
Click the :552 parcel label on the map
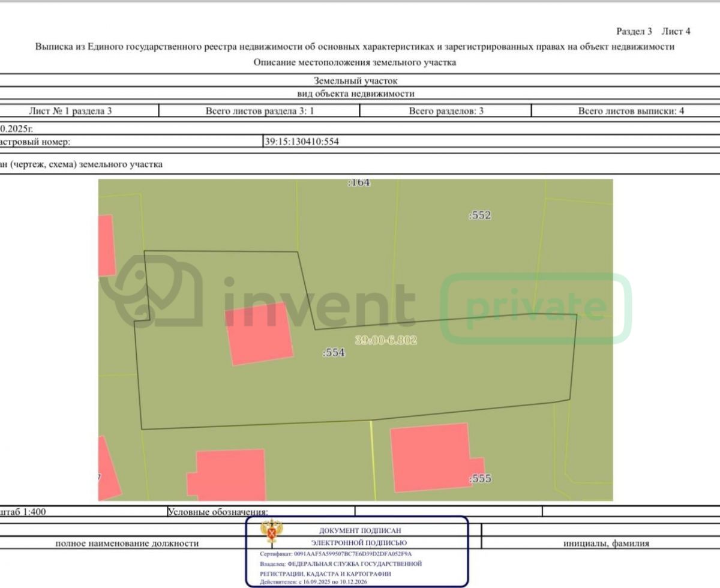click(479, 215)
